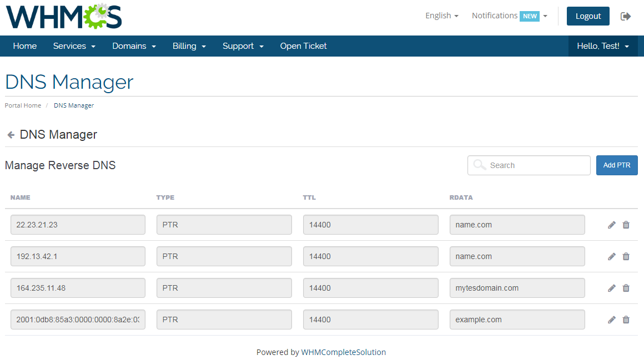Edit the name.com record for 192.13.42.1
The image size is (644, 360).
(611, 256)
